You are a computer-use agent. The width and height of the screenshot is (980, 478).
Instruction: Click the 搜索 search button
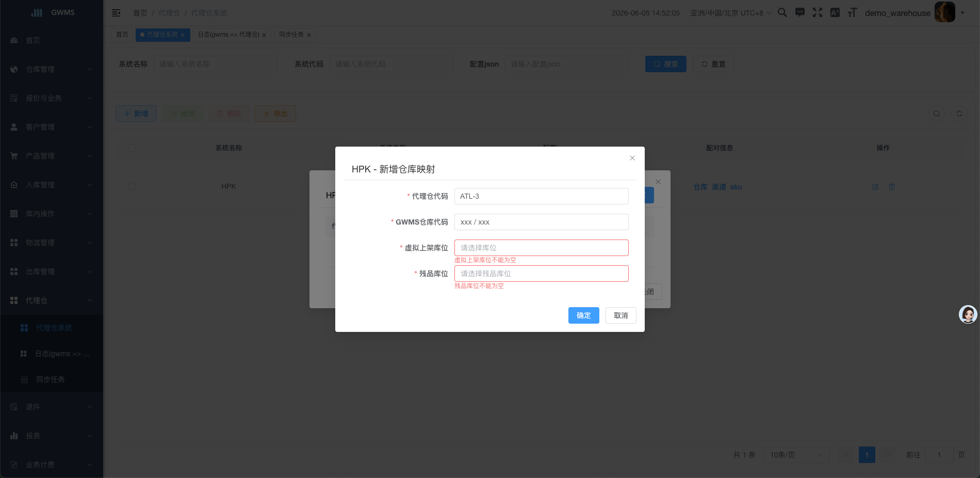(x=666, y=64)
